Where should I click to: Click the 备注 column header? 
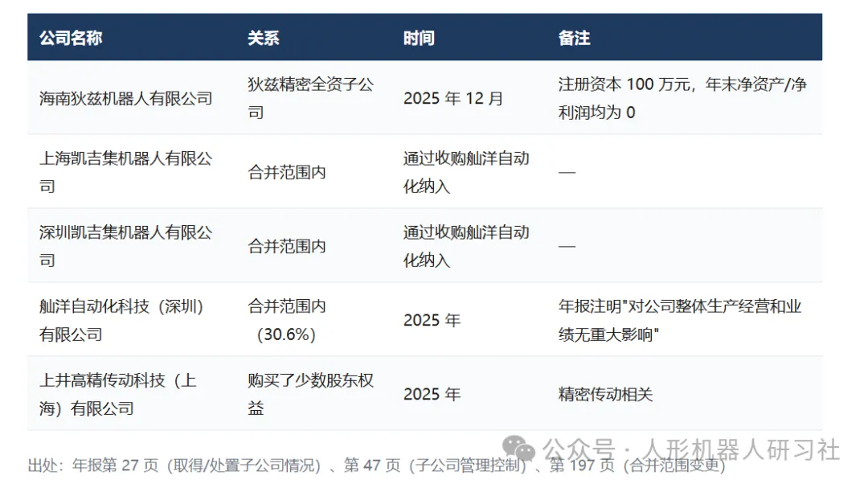574,38
